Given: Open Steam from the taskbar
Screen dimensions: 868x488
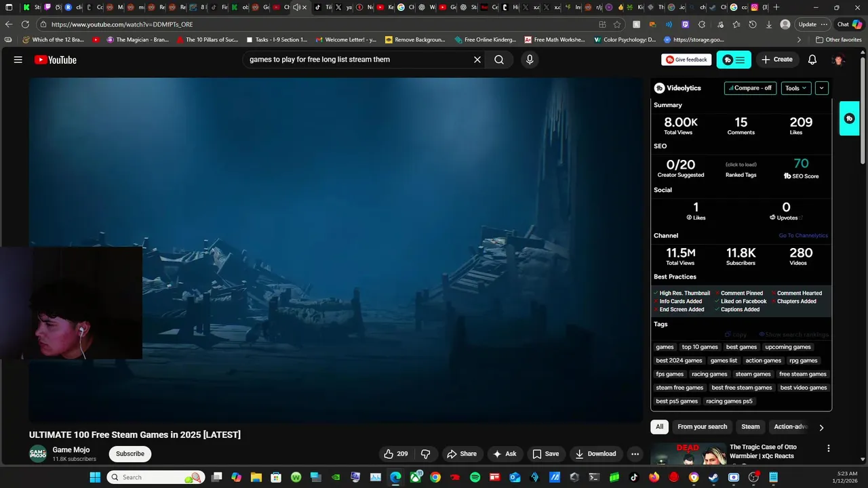Looking at the screenshot, I should (713, 477).
